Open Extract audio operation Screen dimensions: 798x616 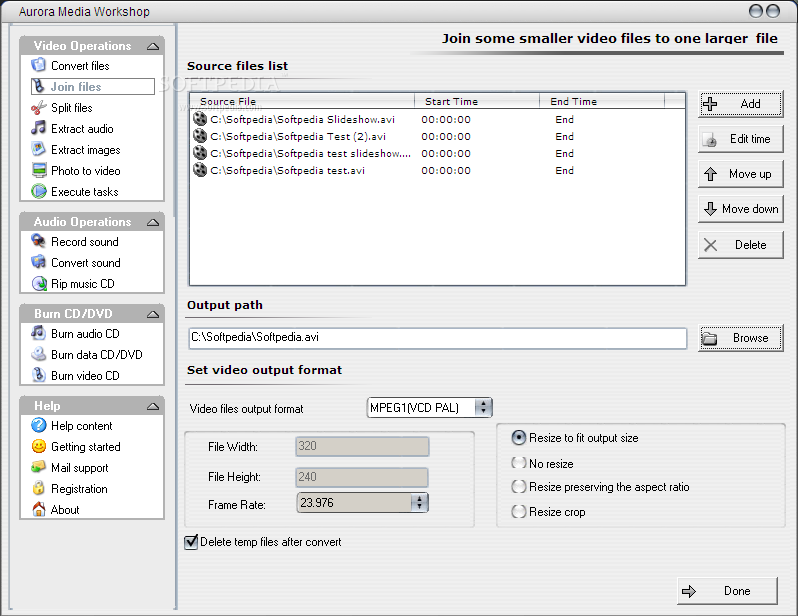[x=82, y=128]
